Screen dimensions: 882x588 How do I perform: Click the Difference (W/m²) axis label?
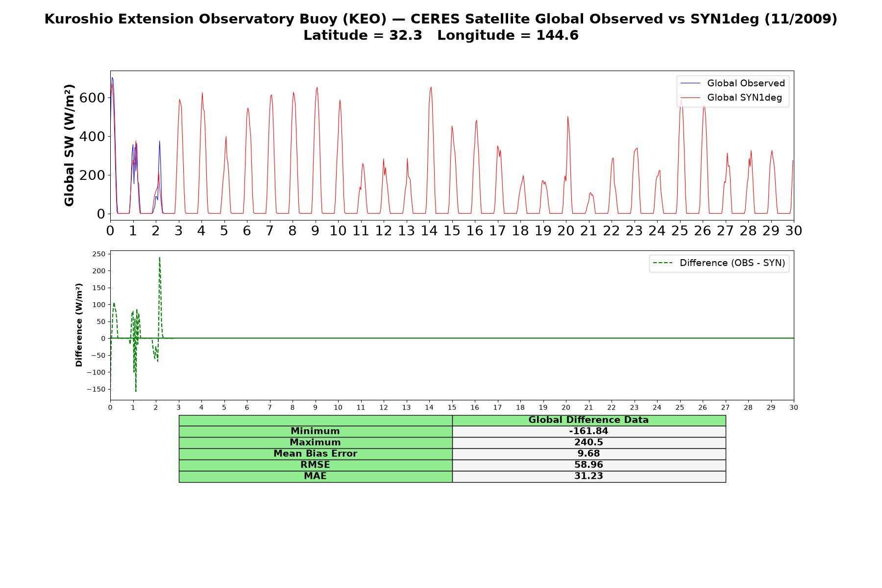[79, 325]
